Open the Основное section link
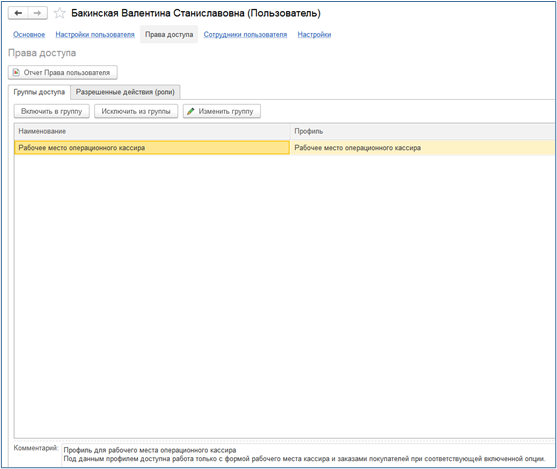The width and height of the screenshot is (557, 469). click(x=29, y=34)
